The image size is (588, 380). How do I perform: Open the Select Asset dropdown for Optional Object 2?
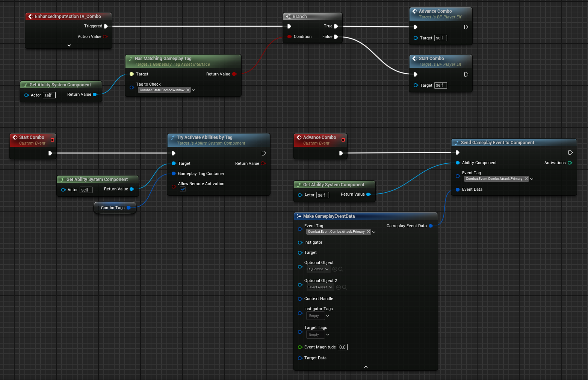pos(320,287)
